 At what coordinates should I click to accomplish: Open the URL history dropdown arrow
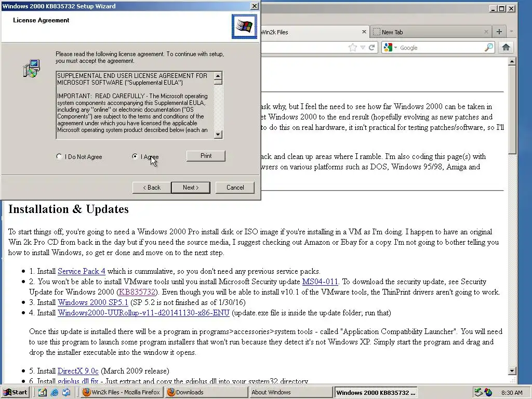click(363, 47)
